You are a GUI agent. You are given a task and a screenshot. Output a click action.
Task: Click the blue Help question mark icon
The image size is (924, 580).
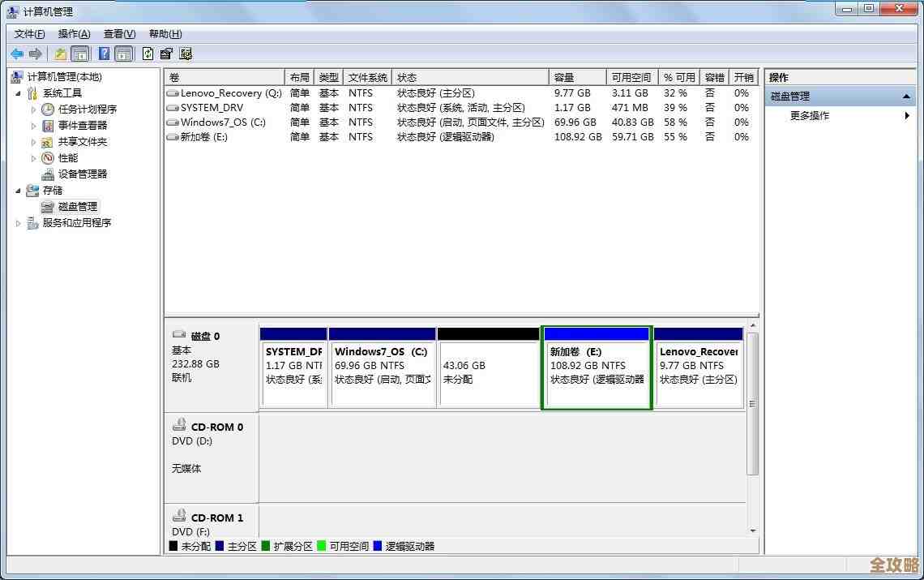pyautogui.click(x=104, y=54)
